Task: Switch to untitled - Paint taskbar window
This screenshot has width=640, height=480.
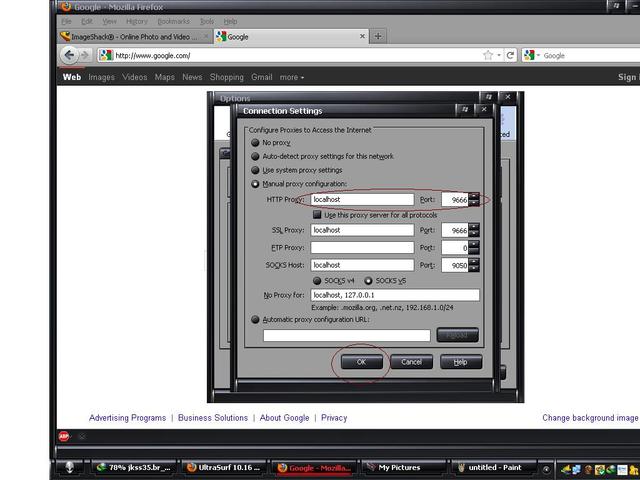Action: [494, 468]
